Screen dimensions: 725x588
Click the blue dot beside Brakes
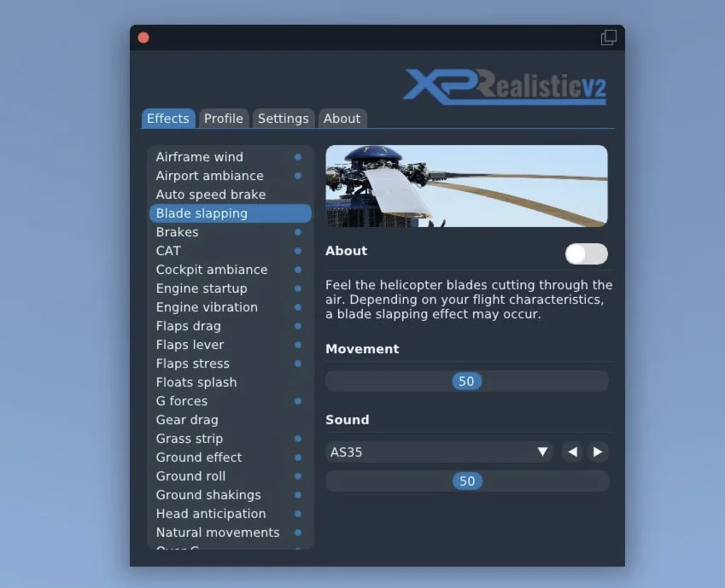pyautogui.click(x=298, y=232)
